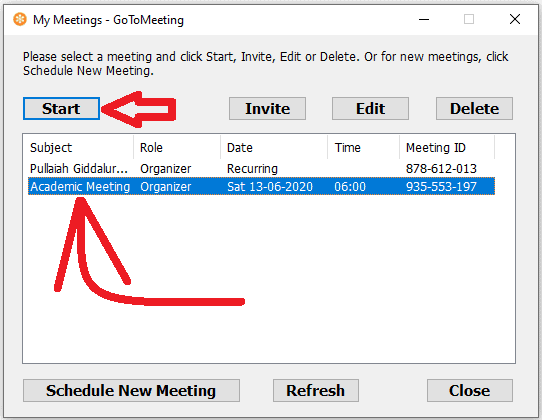The height and width of the screenshot is (420, 542).
Task: Click meeting ID 935-553-197
Action: (441, 187)
